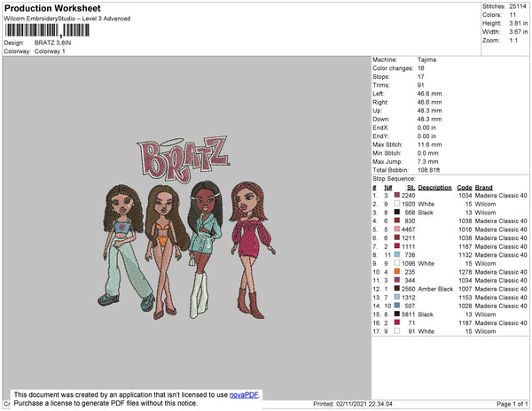The image size is (532, 411).
Task: Click the 'Brand' column header
Action: (x=484, y=188)
